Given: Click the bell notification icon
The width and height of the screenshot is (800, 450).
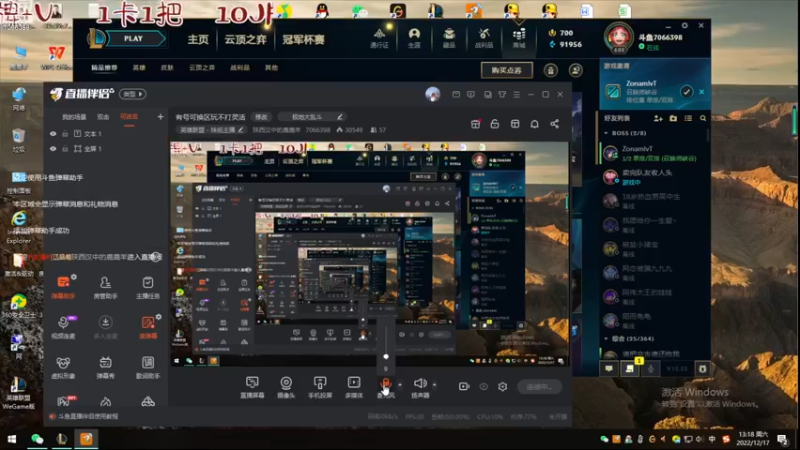Looking at the screenshot, I should click(x=534, y=124).
